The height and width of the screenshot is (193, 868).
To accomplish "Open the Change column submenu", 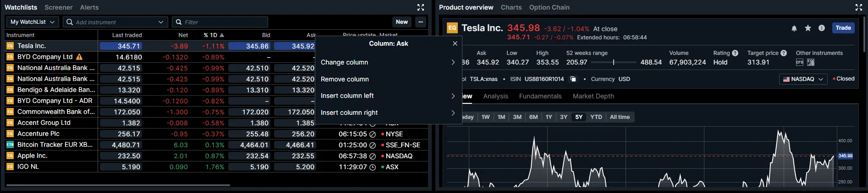I will pyautogui.click(x=388, y=62).
